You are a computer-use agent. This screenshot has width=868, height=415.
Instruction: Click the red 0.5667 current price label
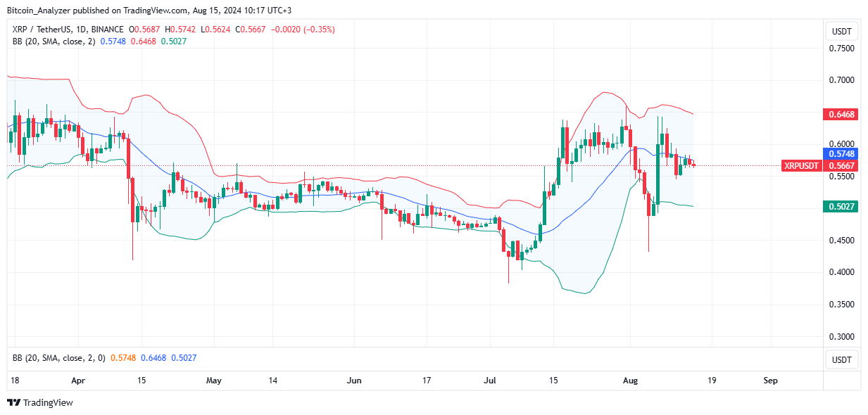841,166
